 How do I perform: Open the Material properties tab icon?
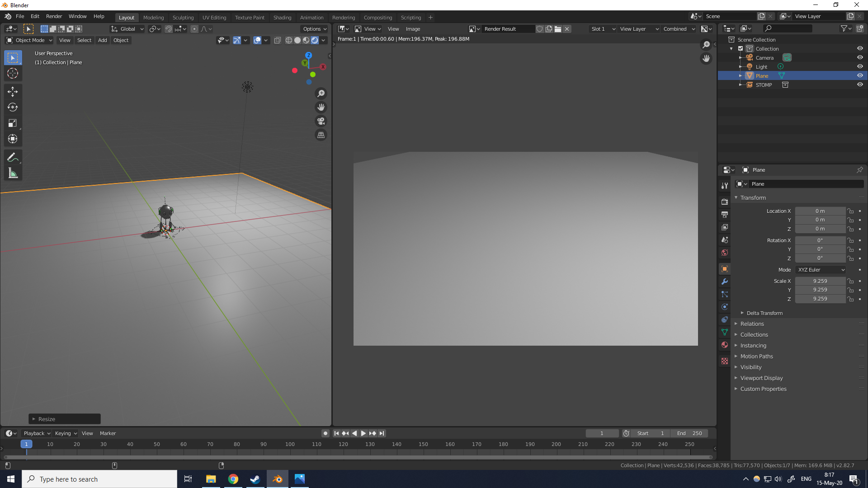[725, 345]
